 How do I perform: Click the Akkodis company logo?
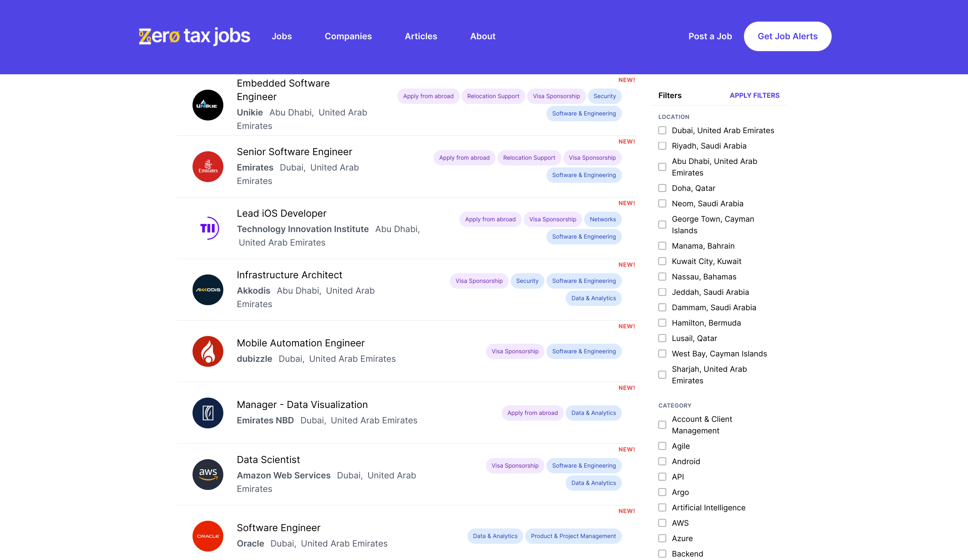pos(208,290)
